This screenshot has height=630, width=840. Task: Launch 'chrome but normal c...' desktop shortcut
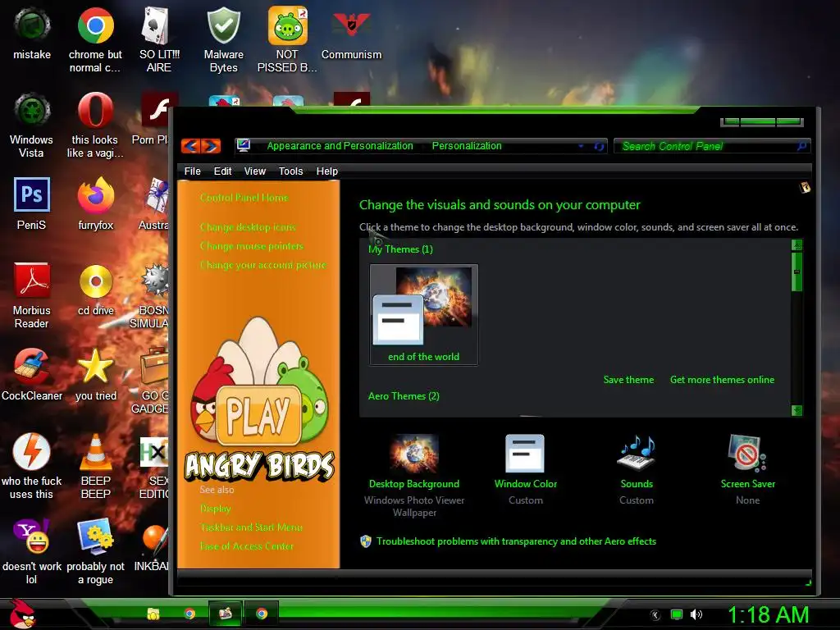[x=95, y=39]
